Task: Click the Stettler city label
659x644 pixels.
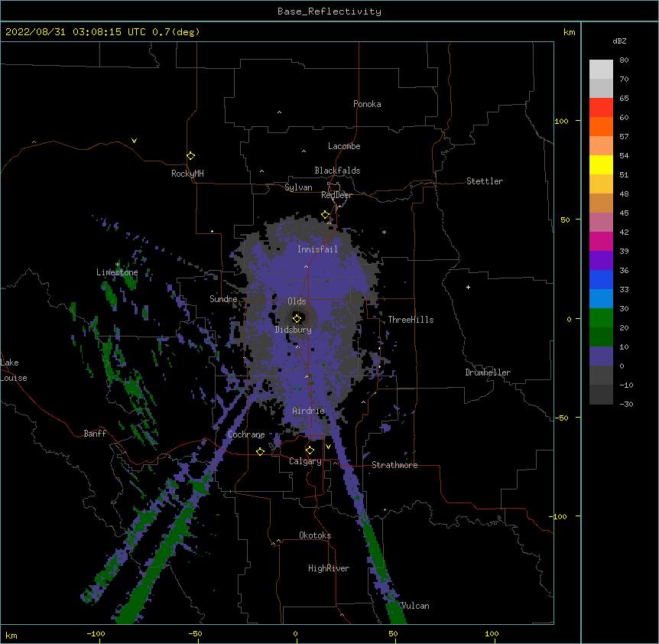Action: coord(485,181)
